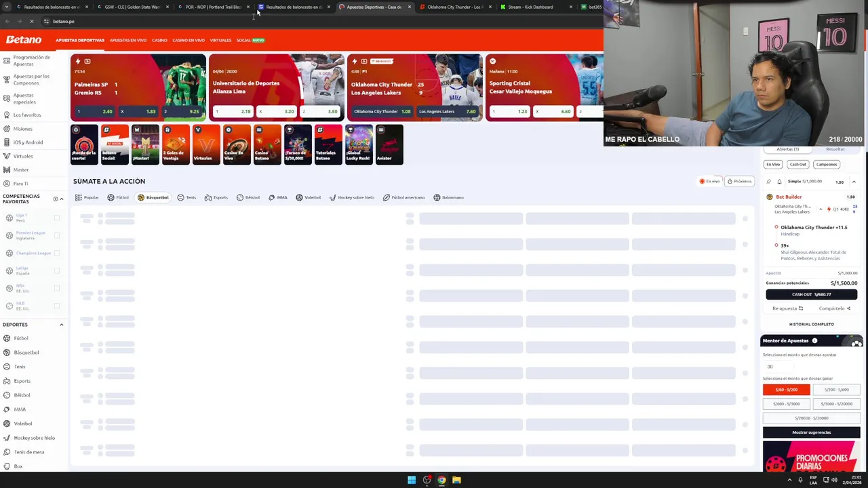Select MMA in the Deportes list
This screenshot has height=488, width=868.
click(x=20, y=409)
